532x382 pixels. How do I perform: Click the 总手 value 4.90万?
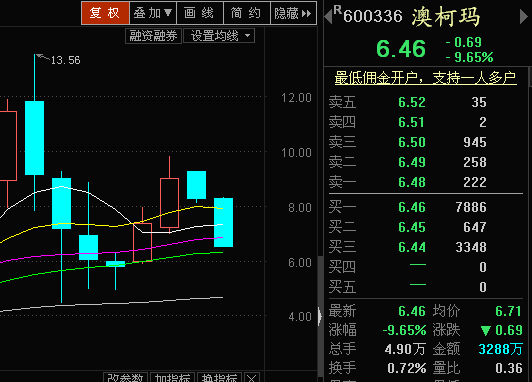405,349
